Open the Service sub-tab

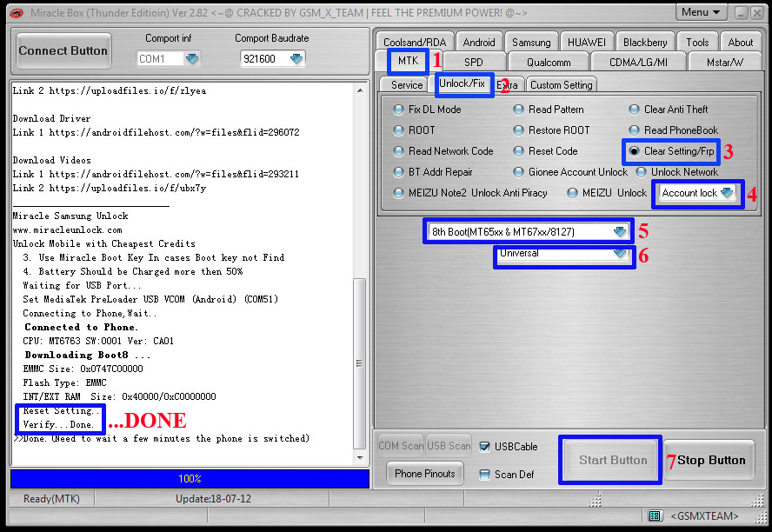407,84
